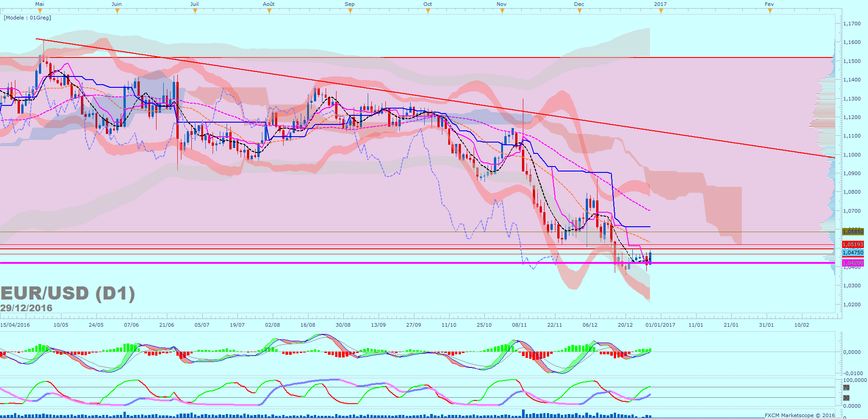Click the 1,1500 price axis label
Screen dimensions: 868x419
[x=851, y=61]
